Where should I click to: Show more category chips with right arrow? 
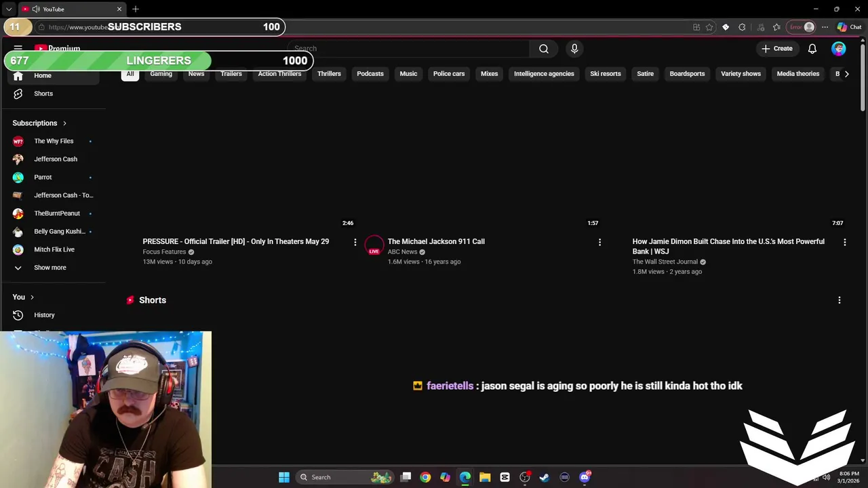click(846, 74)
